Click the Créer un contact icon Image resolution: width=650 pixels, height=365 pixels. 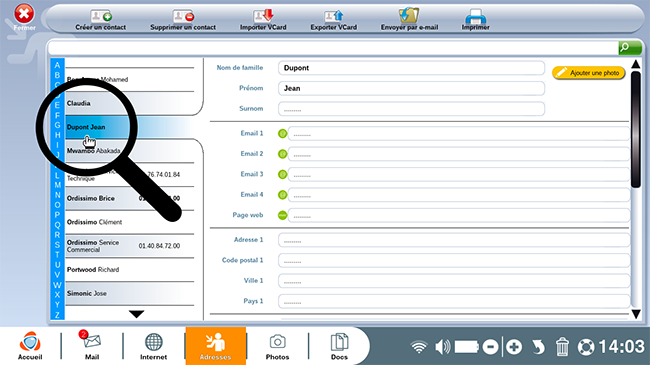point(101,16)
